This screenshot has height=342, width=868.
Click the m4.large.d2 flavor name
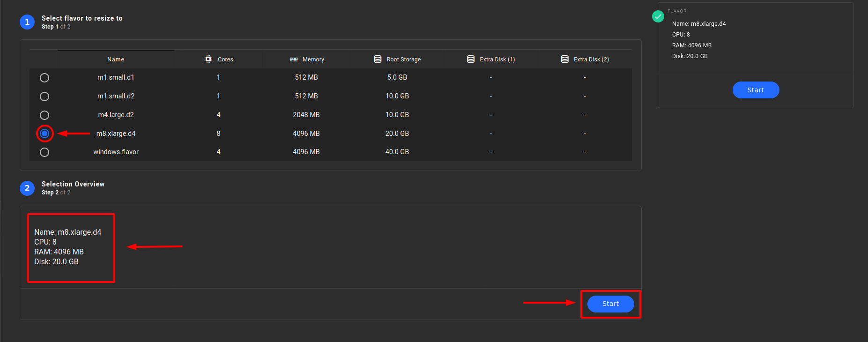116,115
